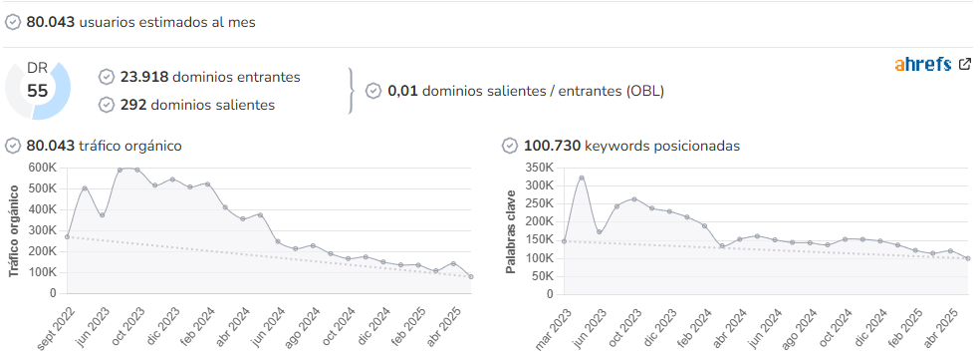Open the ahrefs external link icon
Screen dimensions: 980x362
(x=965, y=64)
